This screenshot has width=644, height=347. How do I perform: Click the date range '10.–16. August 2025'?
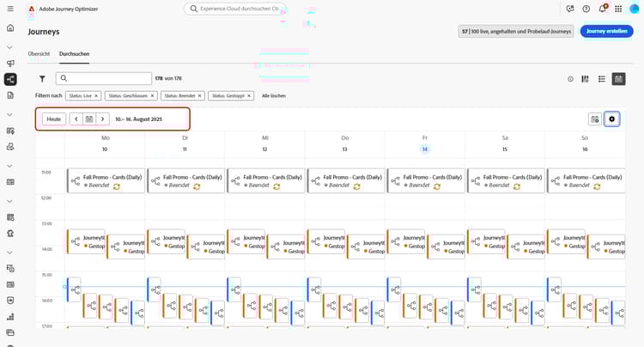138,119
